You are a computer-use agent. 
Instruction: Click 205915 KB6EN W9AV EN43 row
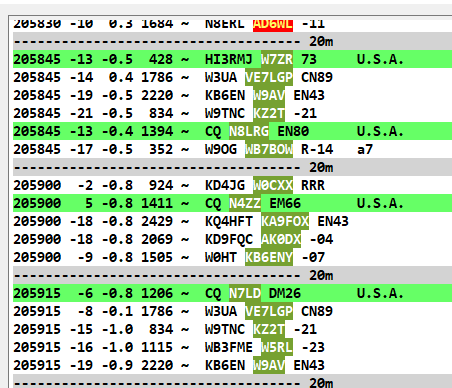click(232, 365)
